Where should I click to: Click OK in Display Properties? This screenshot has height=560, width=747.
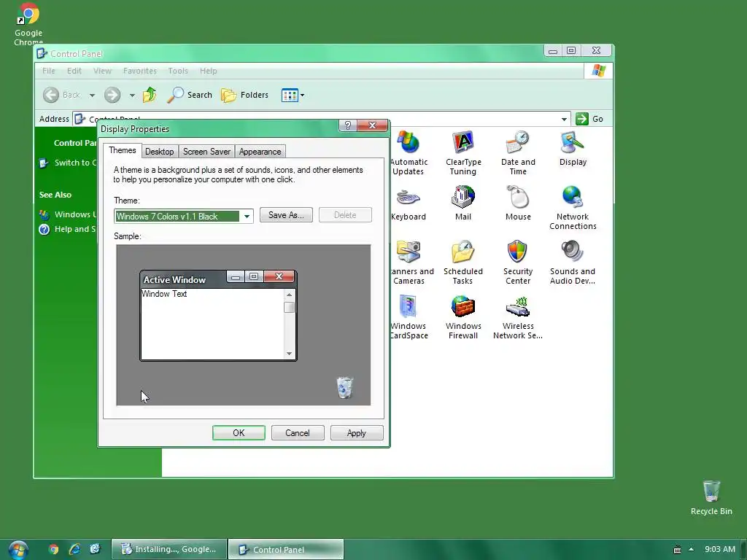pyautogui.click(x=239, y=433)
